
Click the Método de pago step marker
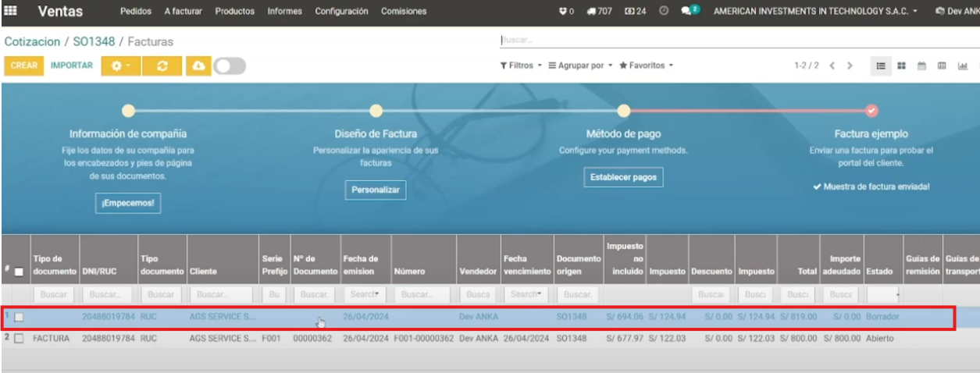tap(624, 111)
